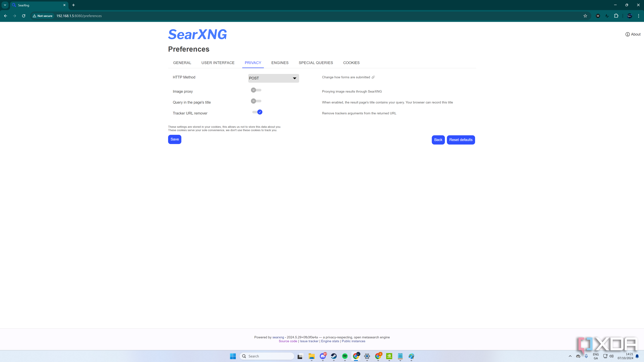
Task: Open the active Chrome taskbar icon
Action: 356,356
